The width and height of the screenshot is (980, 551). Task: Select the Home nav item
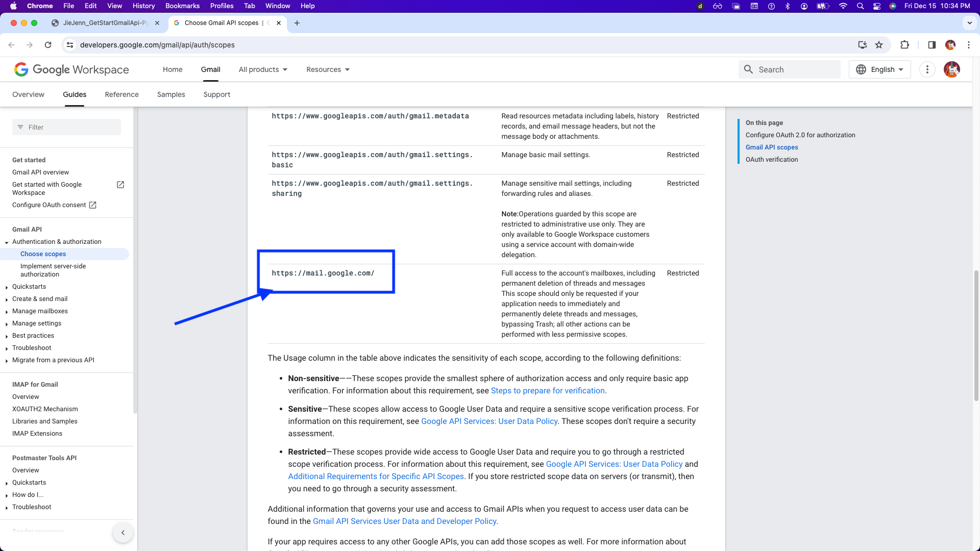pyautogui.click(x=173, y=69)
